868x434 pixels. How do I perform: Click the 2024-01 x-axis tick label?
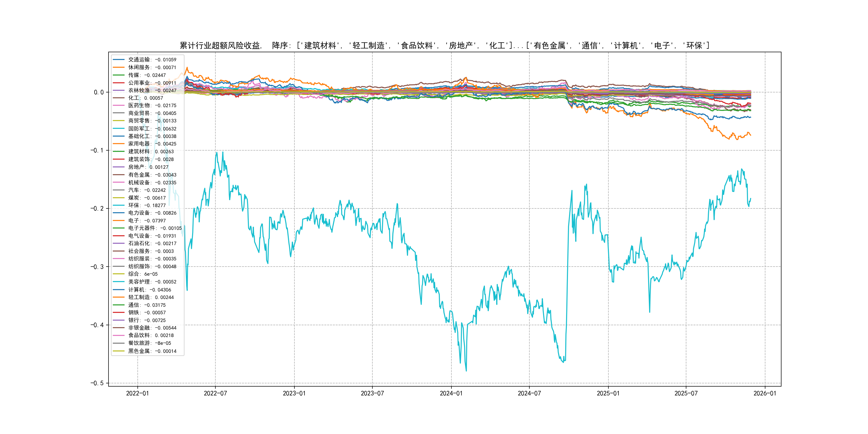click(451, 393)
